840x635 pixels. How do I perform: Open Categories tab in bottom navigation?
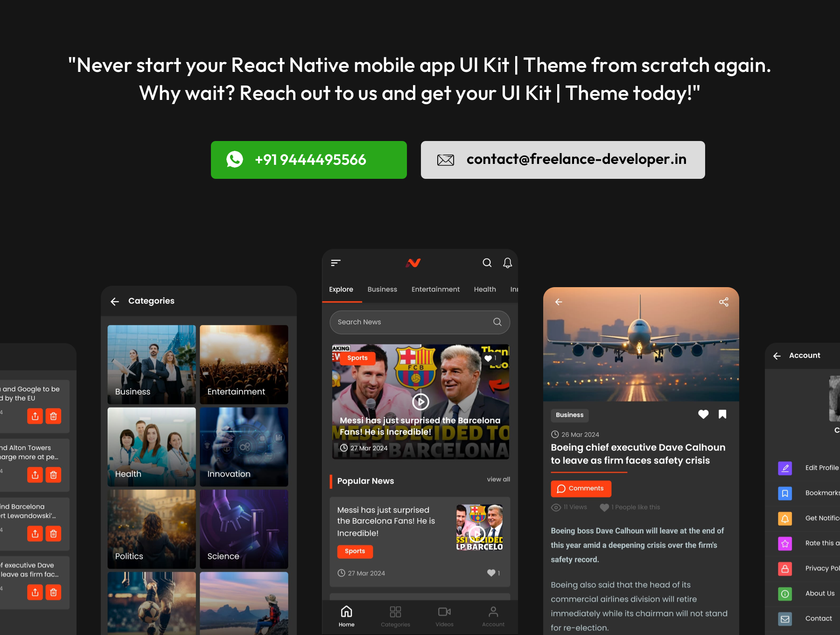click(395, 616)
